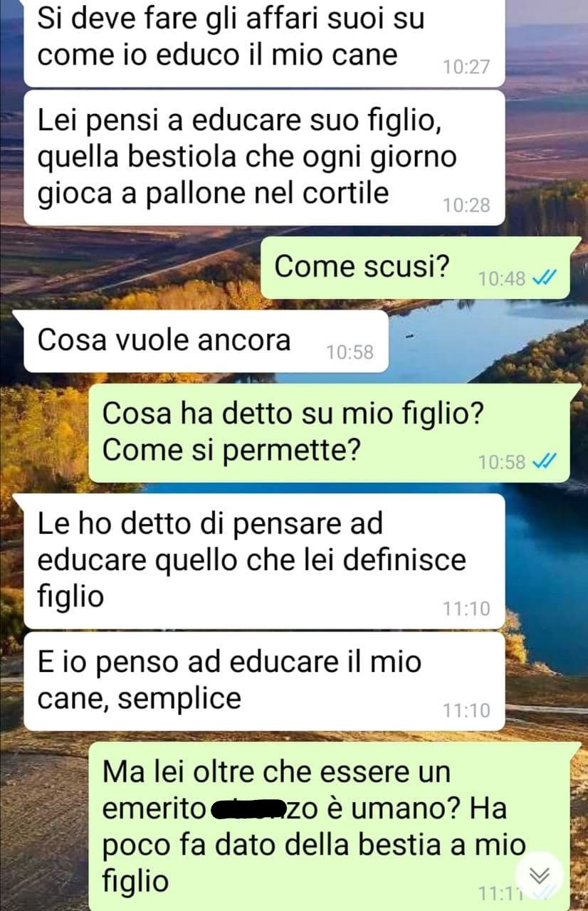Click the read ticks on the 'Come si permette?' message

pos(542,462)
